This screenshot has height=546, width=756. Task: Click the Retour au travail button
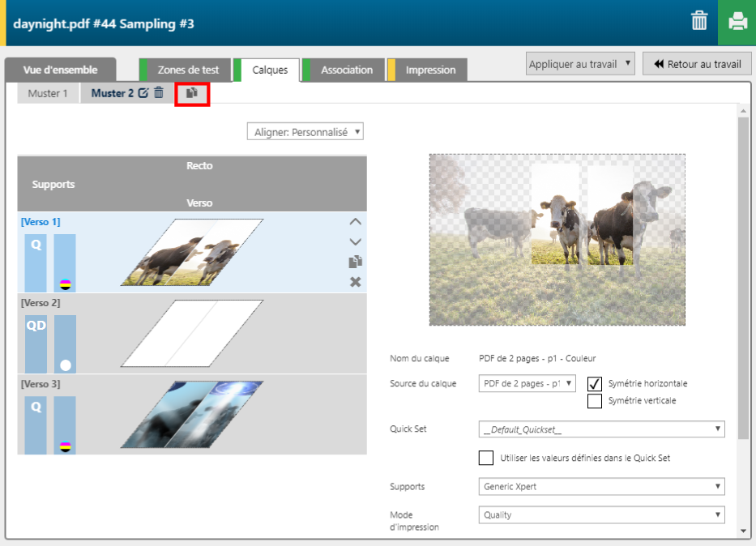[x=697, y=64]
